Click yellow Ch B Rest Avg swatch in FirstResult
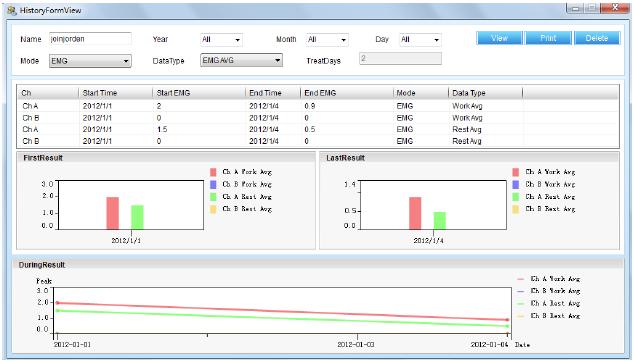The image size is (634, 362). coord(213,209)
